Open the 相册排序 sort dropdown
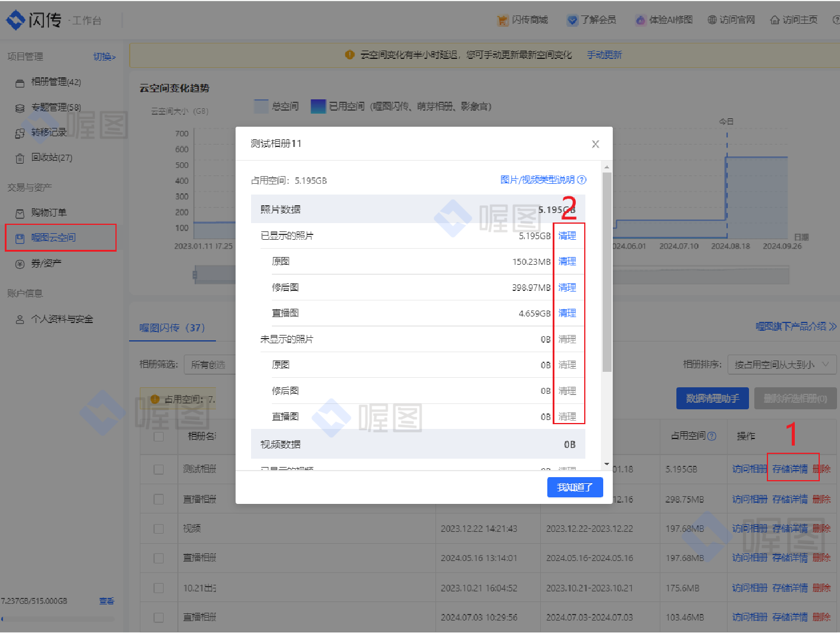 click(x=782, y=365)
